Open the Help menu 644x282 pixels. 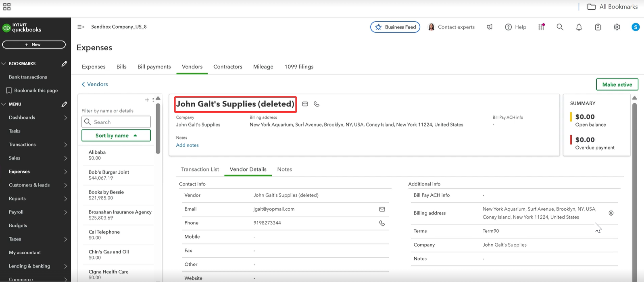(516, 27)
